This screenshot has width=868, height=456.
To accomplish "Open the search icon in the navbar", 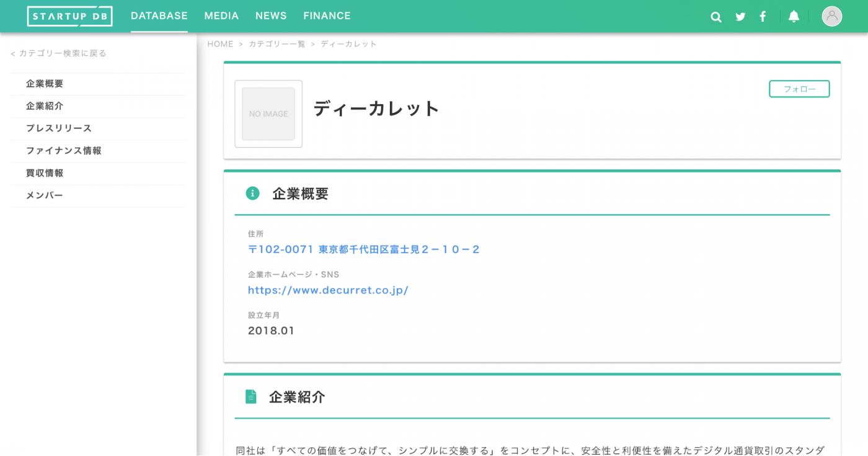I will [716, 16].
